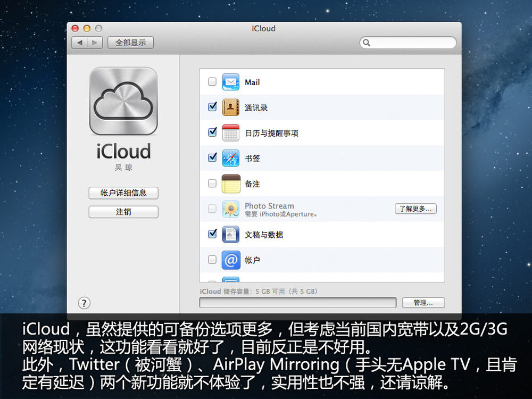Click the calendar icon for 日历与提醒事项
532x399 pixels.
tap(231, 132)
